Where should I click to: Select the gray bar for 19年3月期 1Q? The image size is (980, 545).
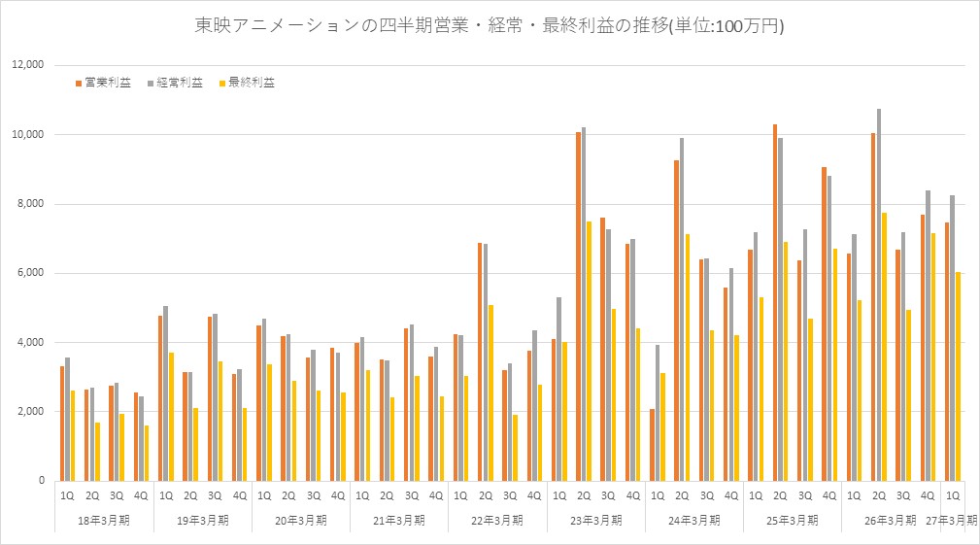(x=166, y=393)
